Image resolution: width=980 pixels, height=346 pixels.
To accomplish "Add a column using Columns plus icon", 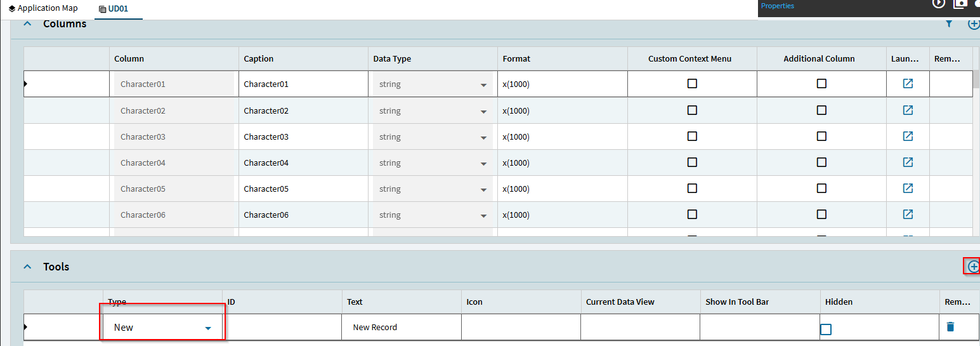I will pyautogui.click(x=974, y=24).
